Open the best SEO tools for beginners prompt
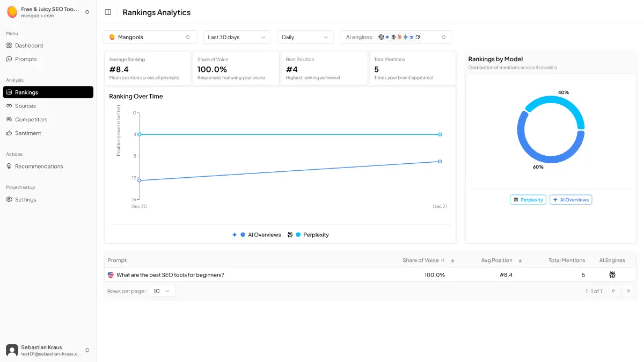 [170, 275]
